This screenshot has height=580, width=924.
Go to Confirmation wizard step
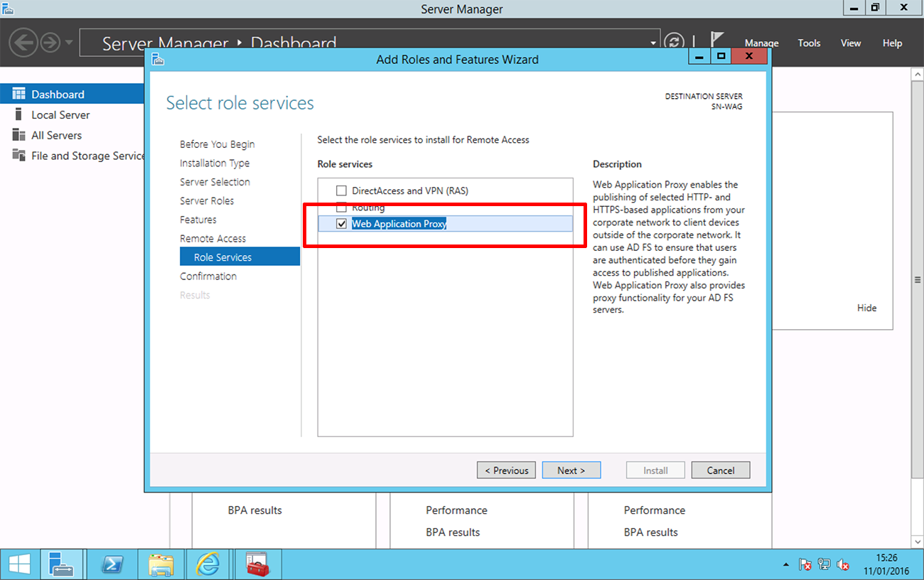pyautogui.click(x=208, y=276)
